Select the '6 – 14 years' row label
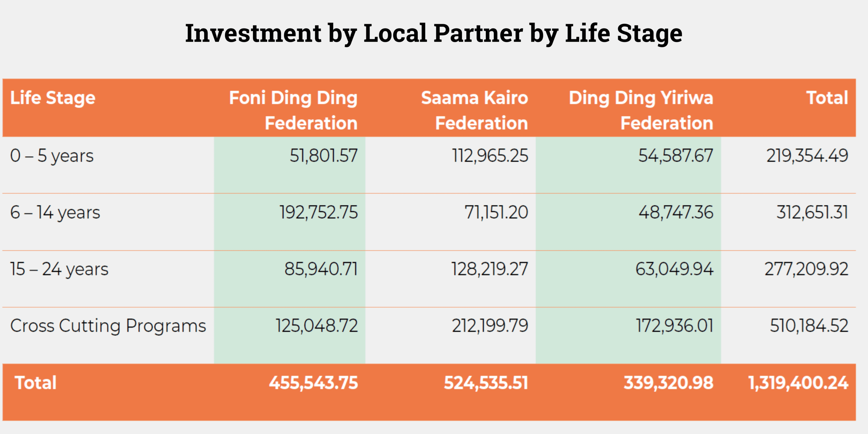The height and width of the screenshot is (434, 868). 55,213
